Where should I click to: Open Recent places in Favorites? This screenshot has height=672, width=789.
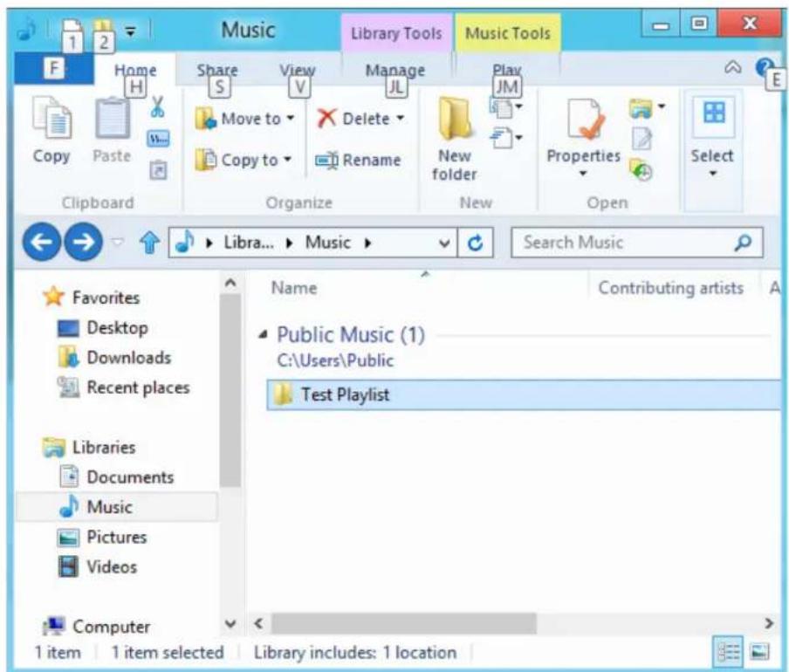pos(123,387)
